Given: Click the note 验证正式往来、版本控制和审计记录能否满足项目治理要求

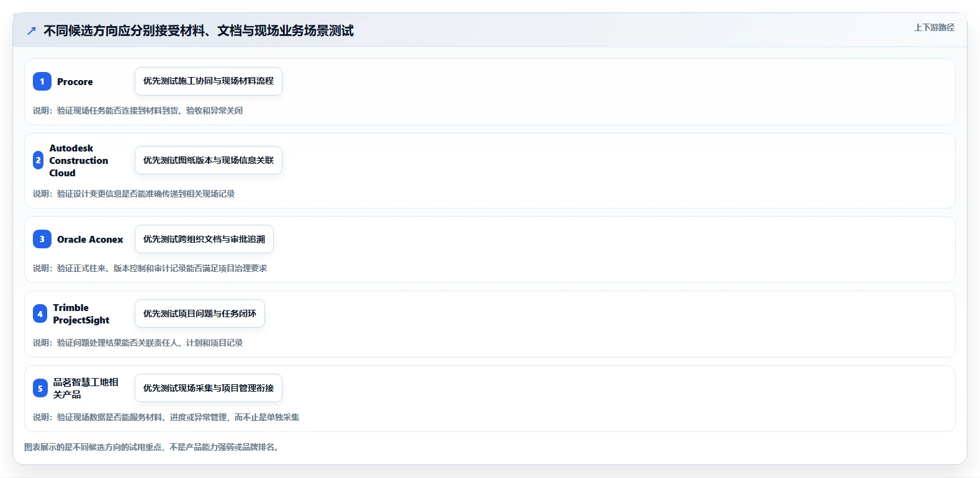Looking at the screenshot, I should [x=162, y=268].
